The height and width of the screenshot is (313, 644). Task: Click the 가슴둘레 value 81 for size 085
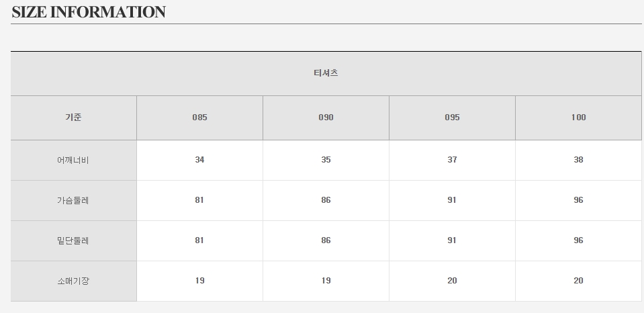(x=199, y=200)
